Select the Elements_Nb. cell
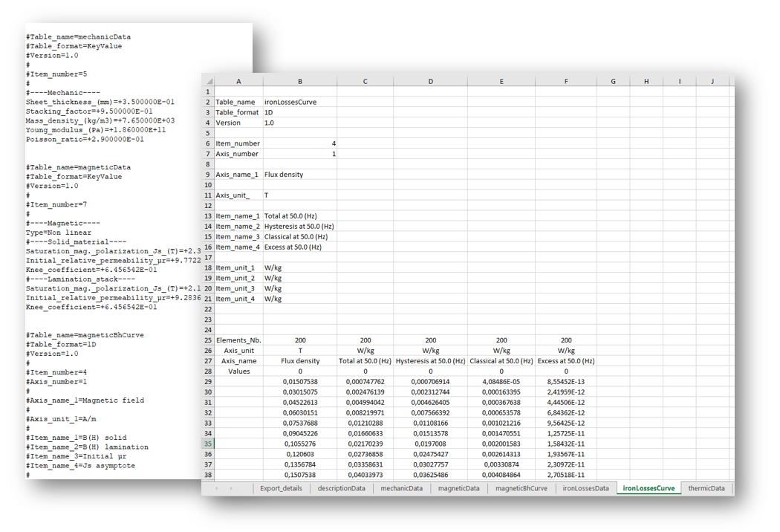Viewport: 780px width, 532px height. coord(238,340)
